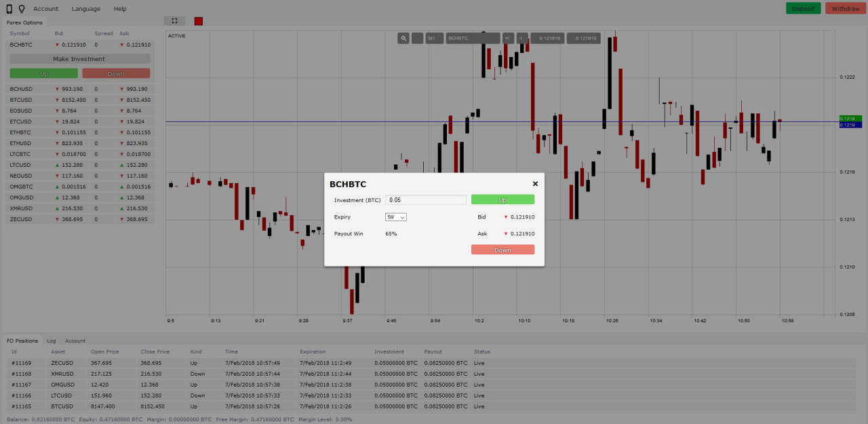Click the +I indicator icon on chart toolbar
Screen dimensions: 868x424
508,38
